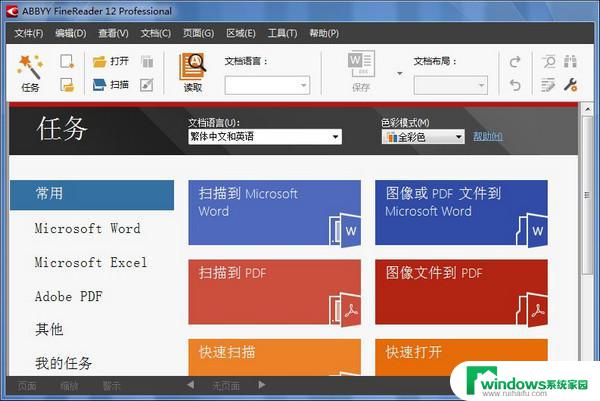Start 图像文件到 PDF task
The height and width of the screenshot is (401, 600).
[x=461, y=292]
